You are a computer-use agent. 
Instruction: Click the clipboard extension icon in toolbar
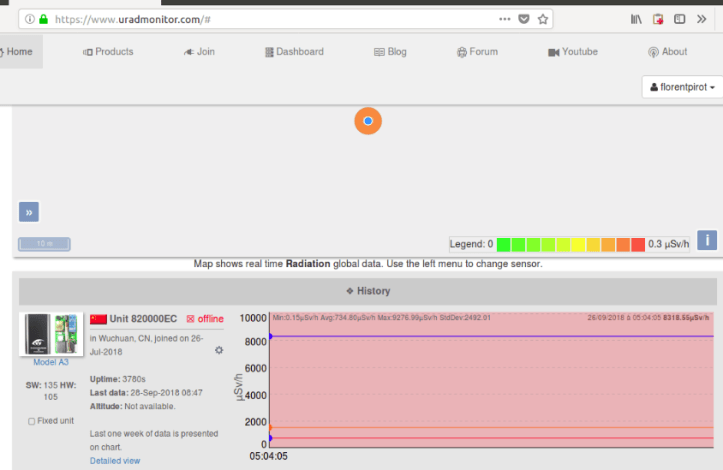[658, 19]
